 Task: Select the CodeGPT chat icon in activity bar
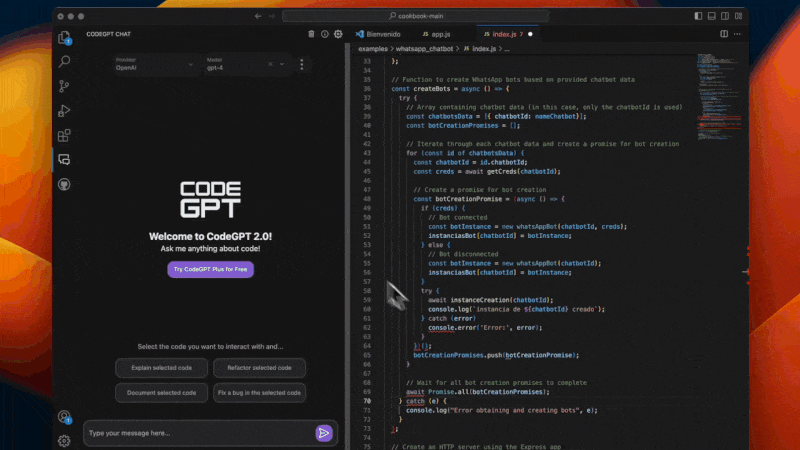point(64,160)
